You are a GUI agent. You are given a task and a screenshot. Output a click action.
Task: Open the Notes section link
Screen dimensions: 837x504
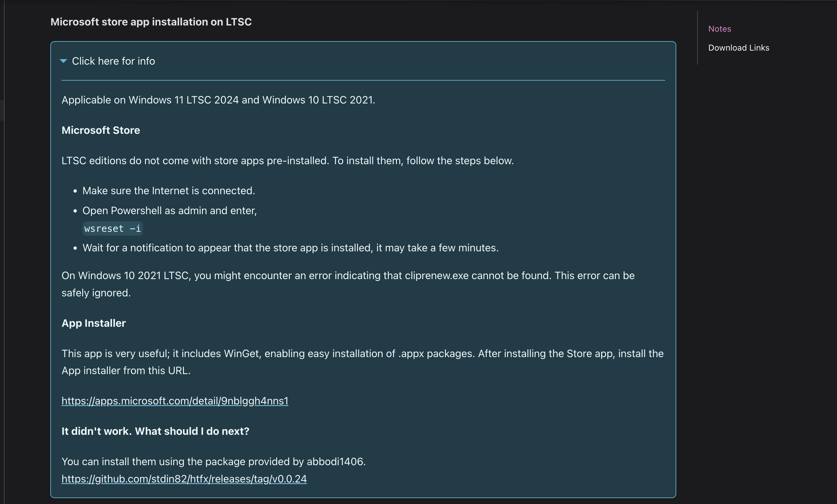(x=719, y=29)
